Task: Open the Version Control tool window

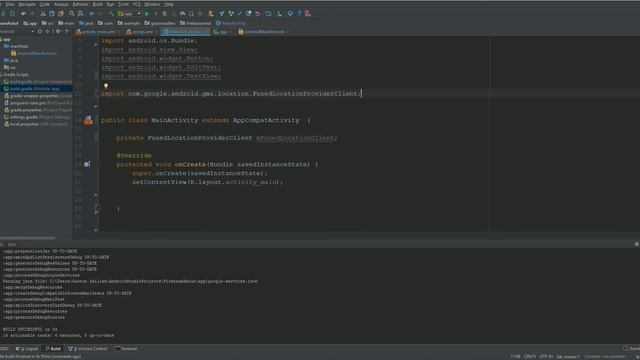Action: point(88,349)
